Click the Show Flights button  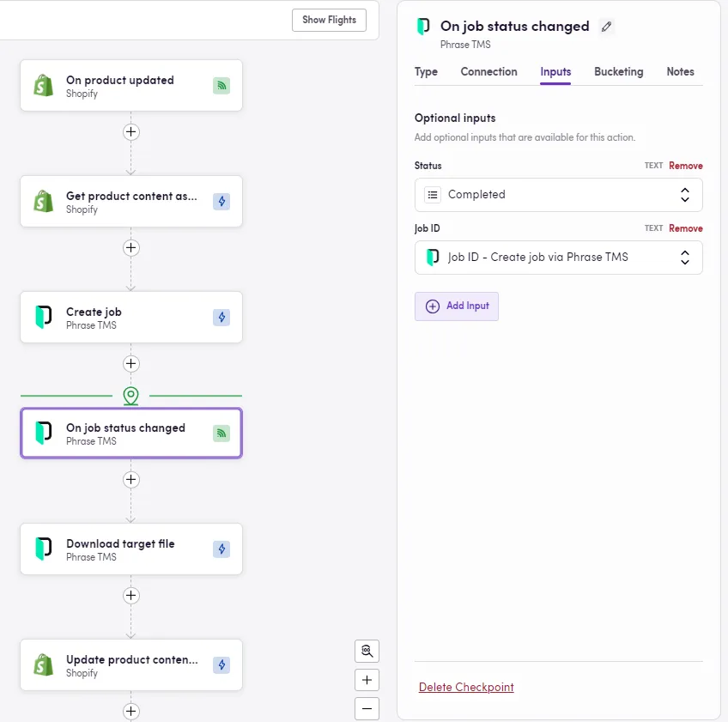point(329,19)
